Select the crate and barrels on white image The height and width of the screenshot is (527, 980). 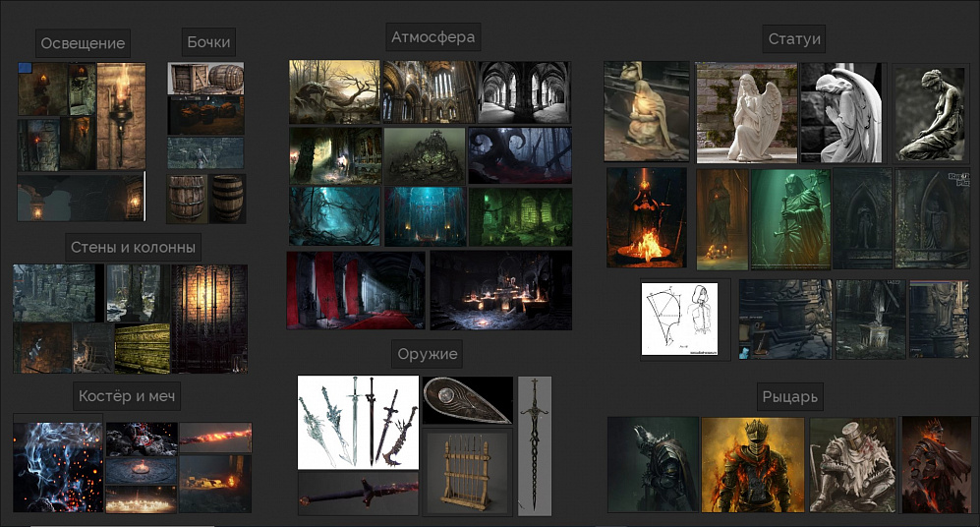coord(205,78)
